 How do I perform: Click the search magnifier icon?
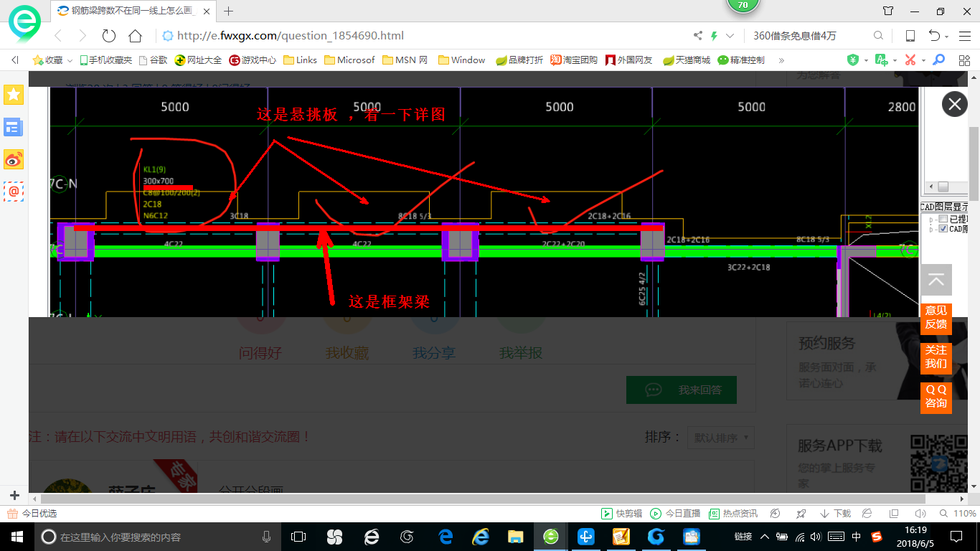point(878,36)
